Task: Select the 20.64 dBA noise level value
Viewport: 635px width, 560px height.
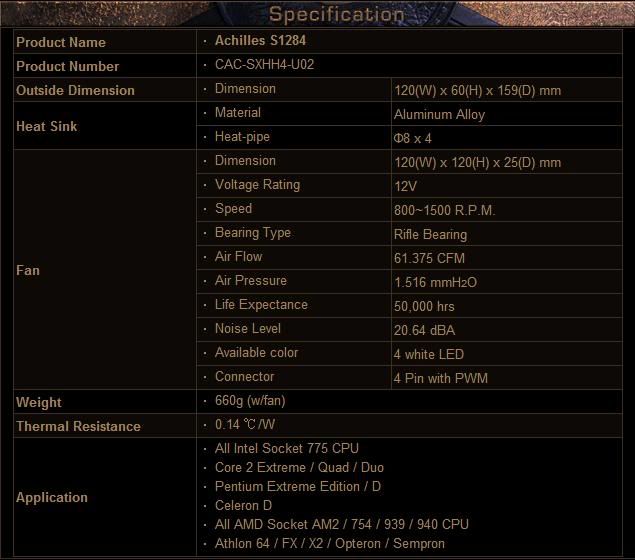Action: [425, 330]
